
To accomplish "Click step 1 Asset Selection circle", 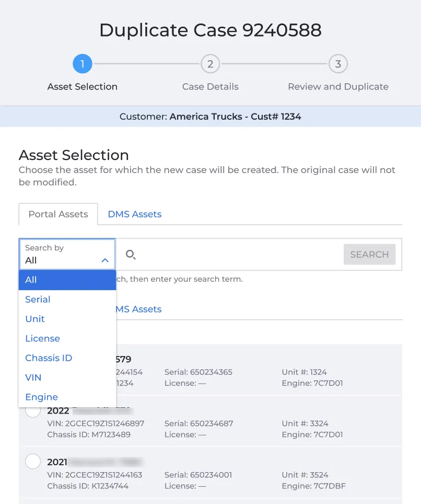I will [83, 64].
